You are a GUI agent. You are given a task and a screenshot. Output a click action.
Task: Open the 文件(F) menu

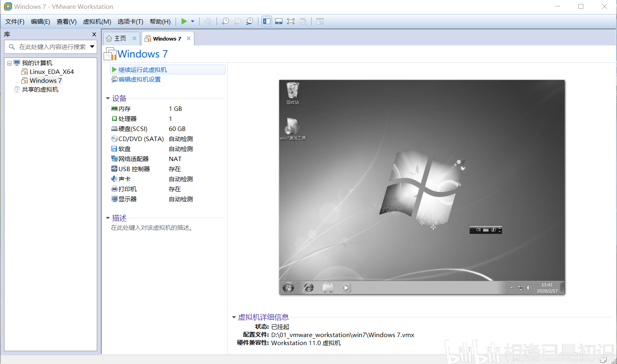(x=15, y=22)
